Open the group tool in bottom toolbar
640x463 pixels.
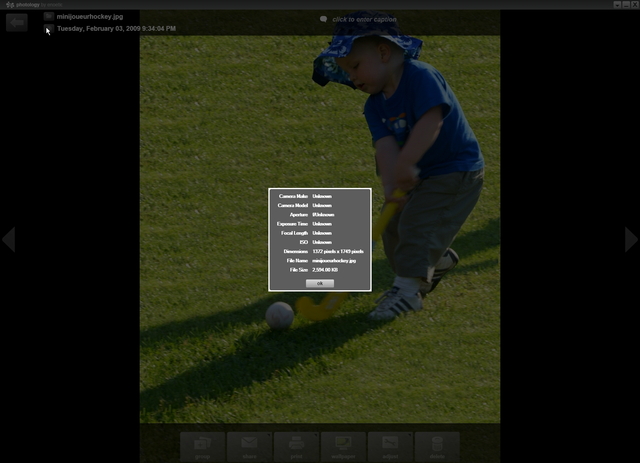[x=203, y=446]
